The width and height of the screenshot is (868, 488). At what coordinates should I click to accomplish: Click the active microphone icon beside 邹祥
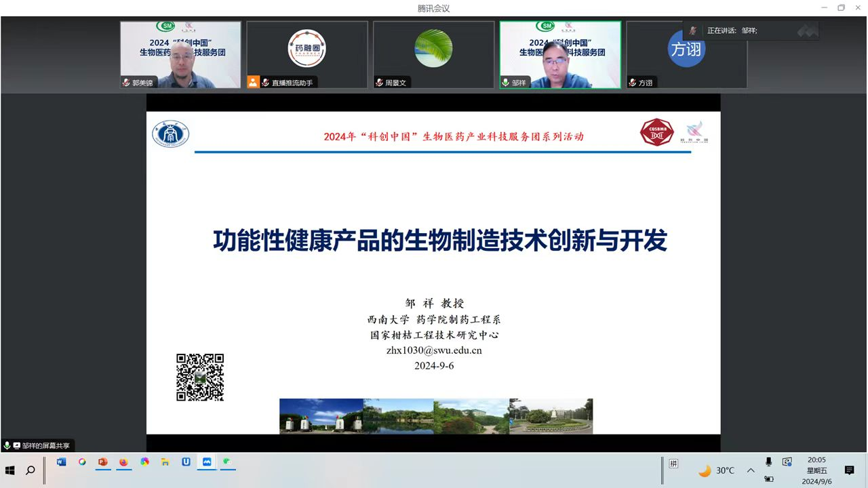505,83
